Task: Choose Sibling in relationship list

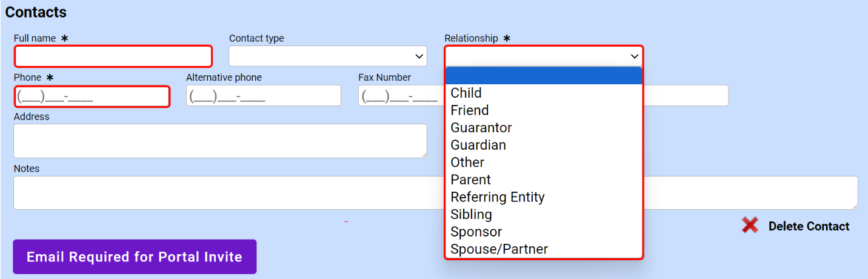Action: tap(472, 215)
